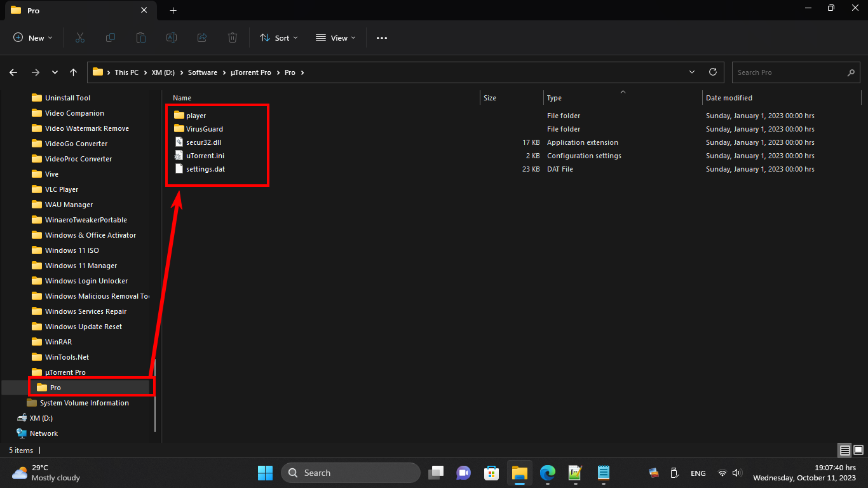
Task: Click the Wi-Fi network tray icon
Action: pyautogui.click(x=722, y=473)
